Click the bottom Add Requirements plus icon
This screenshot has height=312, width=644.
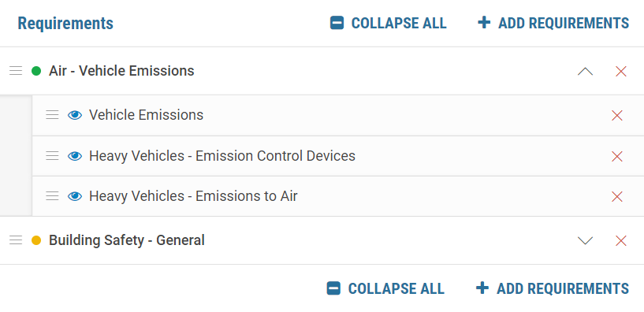click(482, 288)
